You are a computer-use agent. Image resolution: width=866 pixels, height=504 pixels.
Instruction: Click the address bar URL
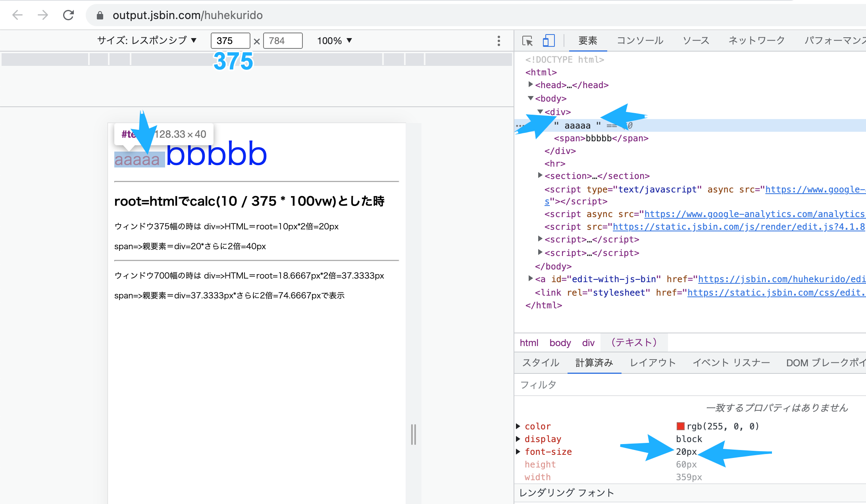(187, 15)
